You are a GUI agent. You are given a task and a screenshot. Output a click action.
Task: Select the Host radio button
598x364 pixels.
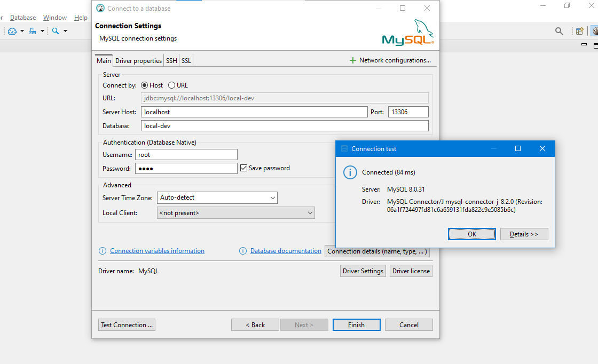[x=145, y=85]
